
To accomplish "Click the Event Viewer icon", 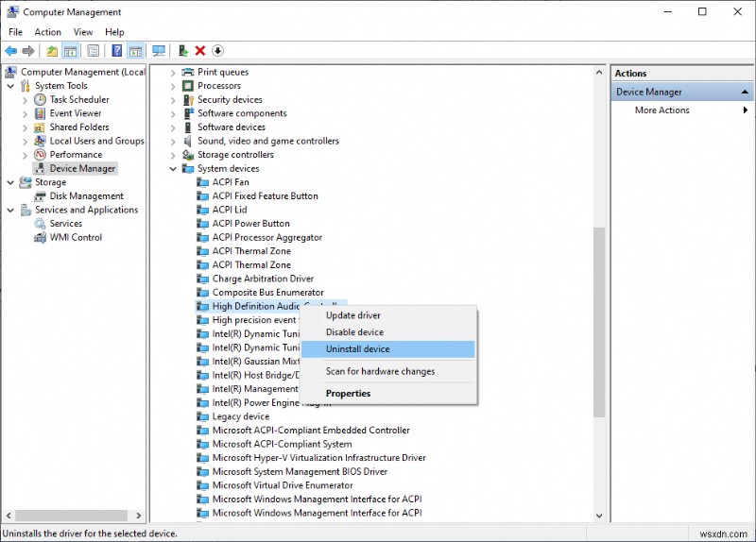I will (x=40, y=113).
